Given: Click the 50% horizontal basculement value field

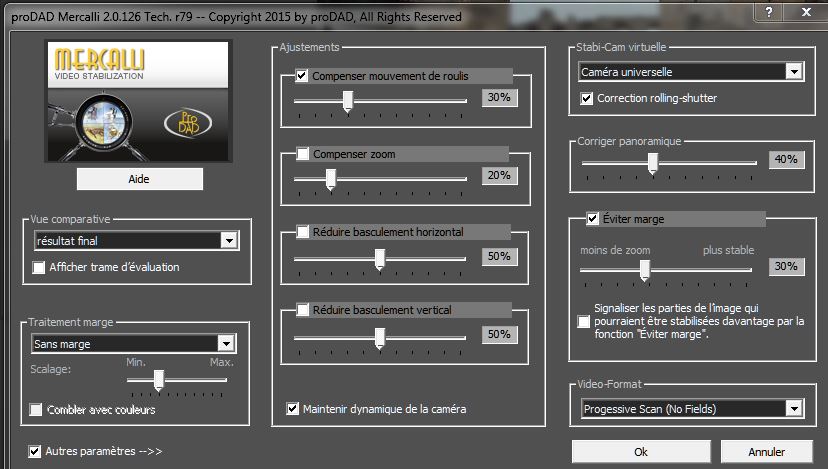Looking at the screenshot, I should [x=499, y=257].
